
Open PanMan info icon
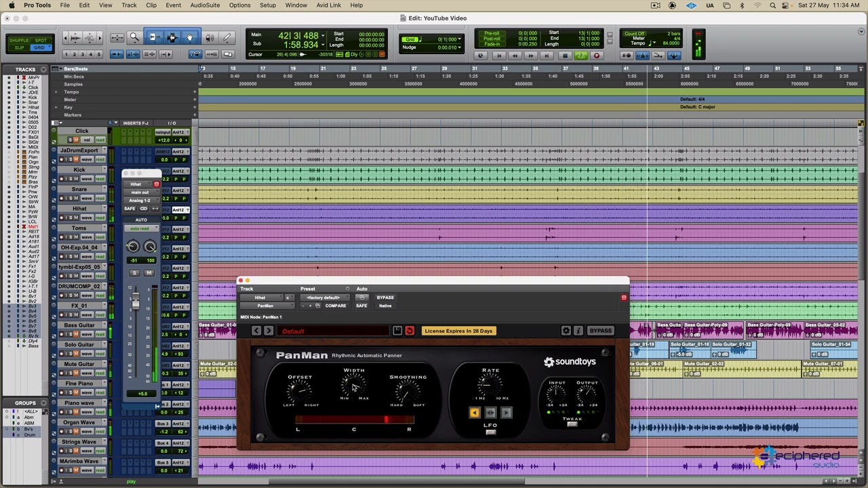point(578,331)
